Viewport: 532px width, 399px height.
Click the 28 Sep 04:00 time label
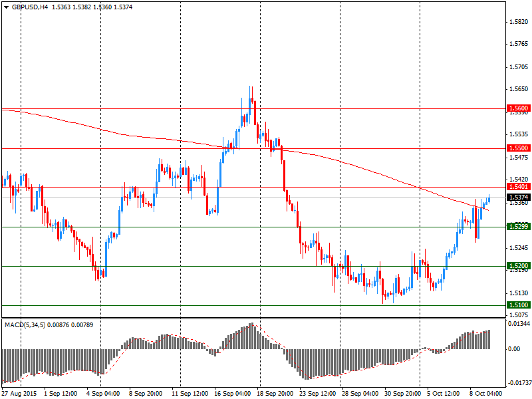point(360,394)
